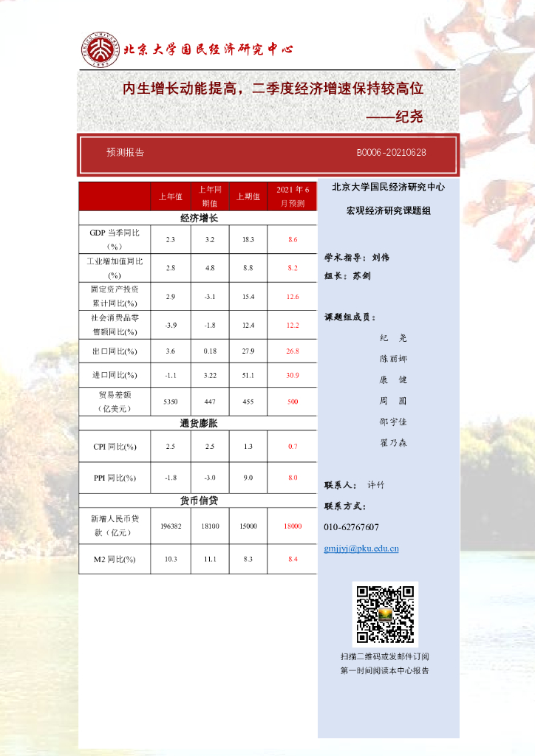Click the red 贸易差额 forecast value 500
This screenshot has height=756, width=535.
293,402
